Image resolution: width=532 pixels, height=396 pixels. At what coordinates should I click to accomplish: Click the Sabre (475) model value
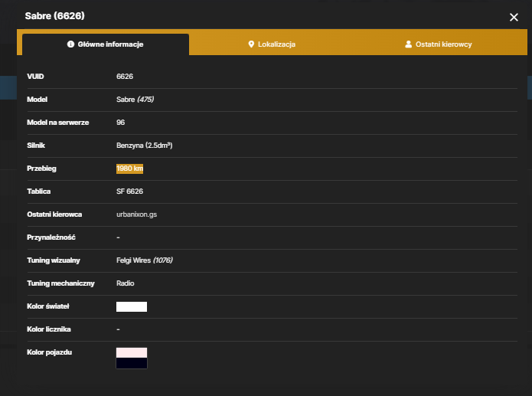(135, 100)
